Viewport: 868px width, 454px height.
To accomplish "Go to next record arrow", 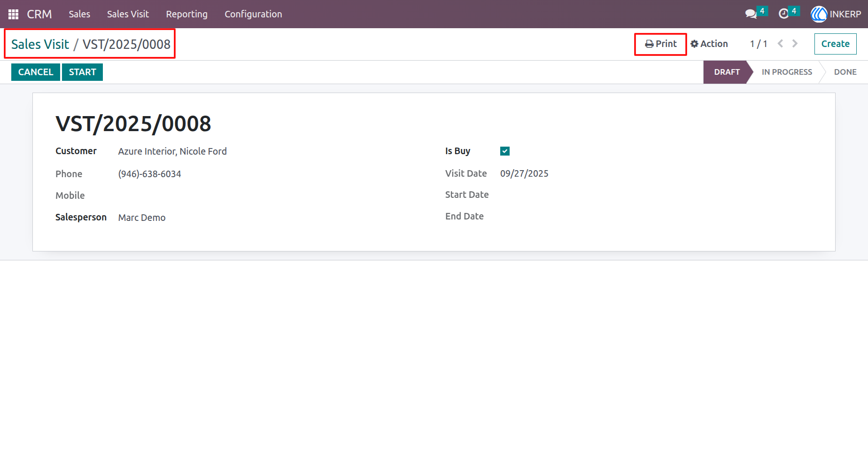I will tap(795, 44).
